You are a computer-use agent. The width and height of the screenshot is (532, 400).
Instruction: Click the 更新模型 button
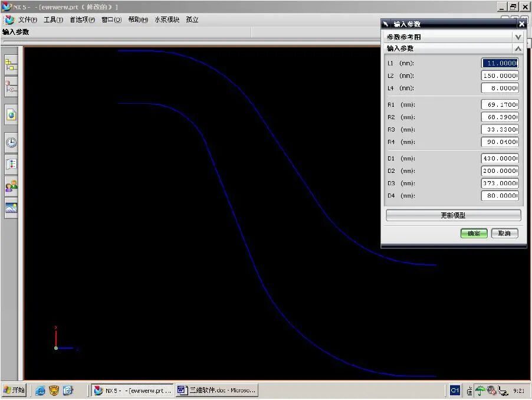click(x=454, y=215)
